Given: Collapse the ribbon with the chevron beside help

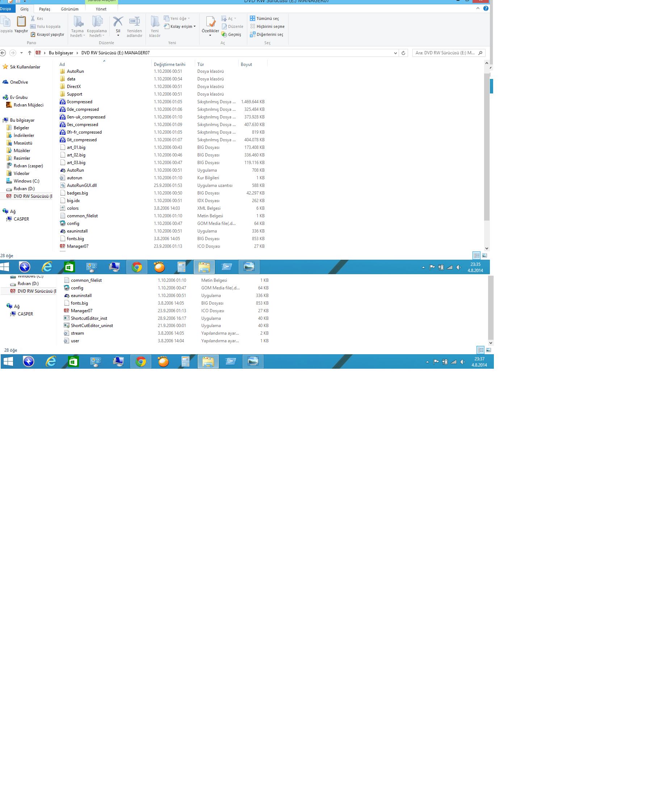Looking at the screenshot, I should tap(478, 8).
